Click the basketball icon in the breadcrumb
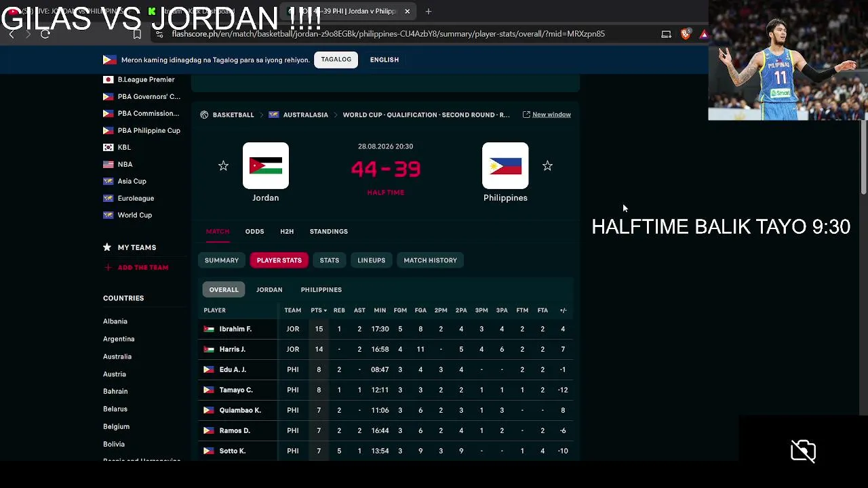Image resolution: width=868 pixels, height=488 pixels. tap(204, 115)
